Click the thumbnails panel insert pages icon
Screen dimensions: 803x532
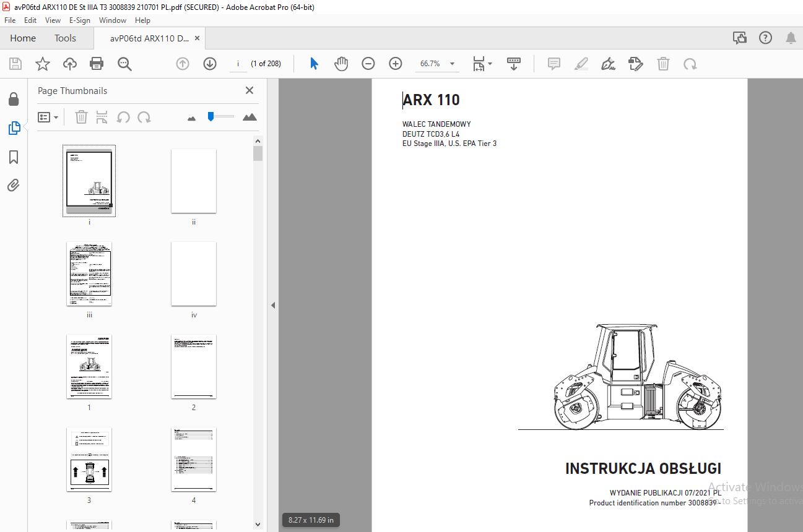[102, 117]
